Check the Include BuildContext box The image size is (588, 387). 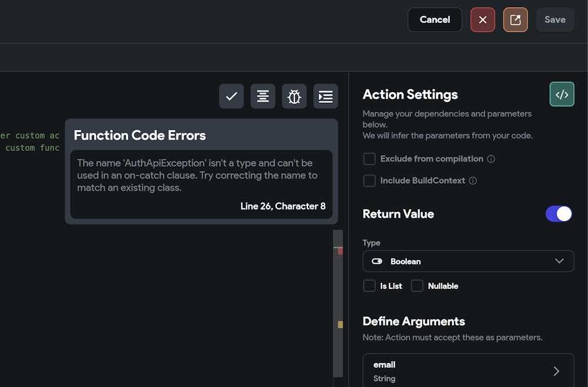pyautogui.click(x=369, y=181)
